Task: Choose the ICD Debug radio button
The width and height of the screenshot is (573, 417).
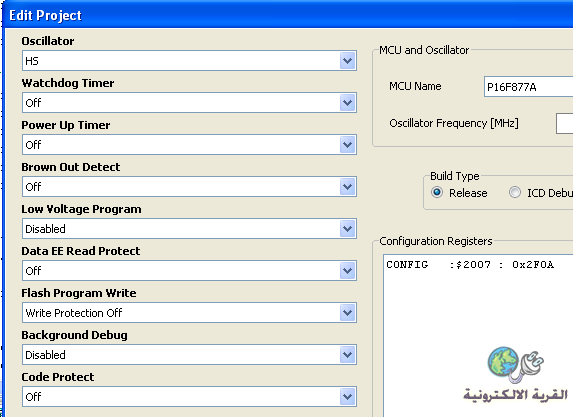Action: coord(515,192)
